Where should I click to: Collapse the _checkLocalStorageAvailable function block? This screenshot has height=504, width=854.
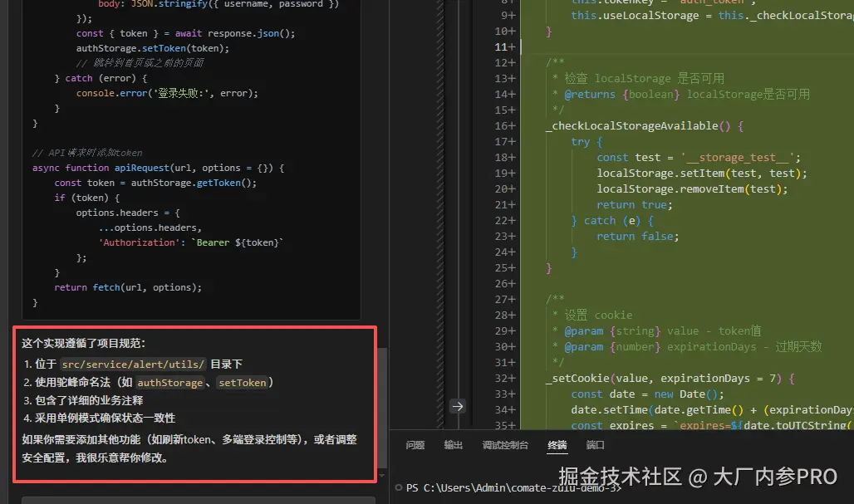click(x=526, y=125)
